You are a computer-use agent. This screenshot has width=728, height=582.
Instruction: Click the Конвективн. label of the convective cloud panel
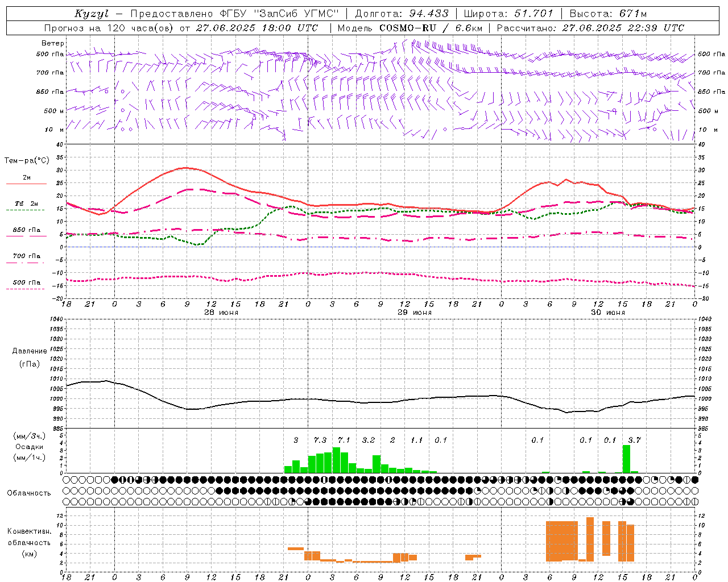click(x=30, y=531)
